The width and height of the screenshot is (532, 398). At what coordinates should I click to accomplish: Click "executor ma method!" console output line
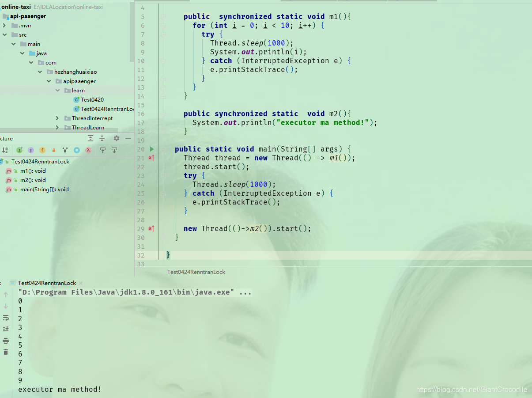pyautogui.click(x=60, y=389)
